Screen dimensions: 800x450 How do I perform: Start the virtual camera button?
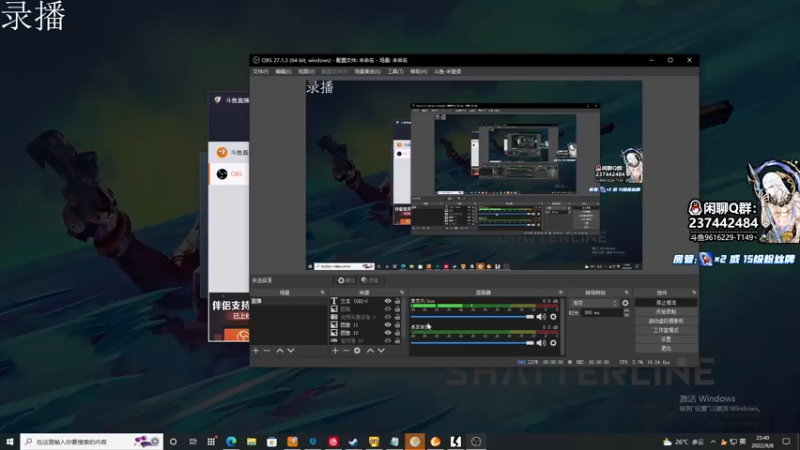[x=666, y=321]
